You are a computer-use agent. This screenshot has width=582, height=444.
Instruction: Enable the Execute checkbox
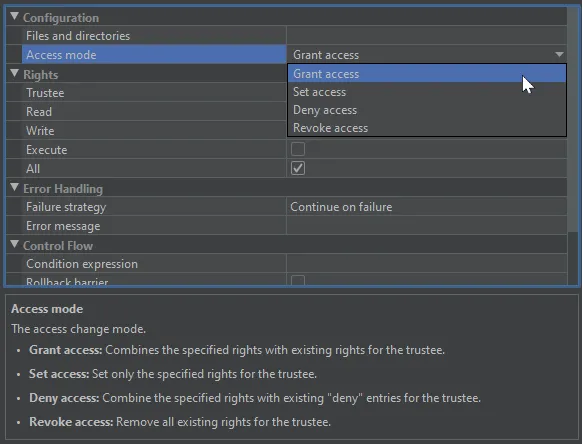click(x=298, y=149)
